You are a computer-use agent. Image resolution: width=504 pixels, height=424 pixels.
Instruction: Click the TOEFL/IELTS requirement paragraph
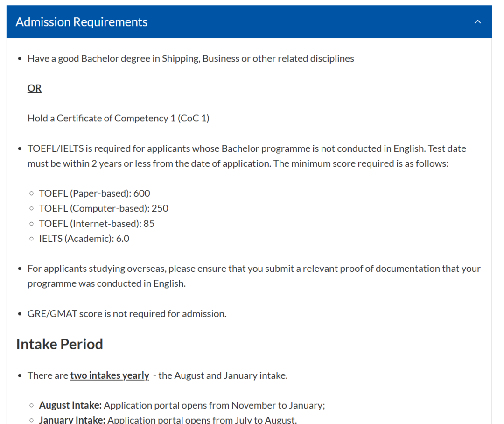tap(246, 148)
